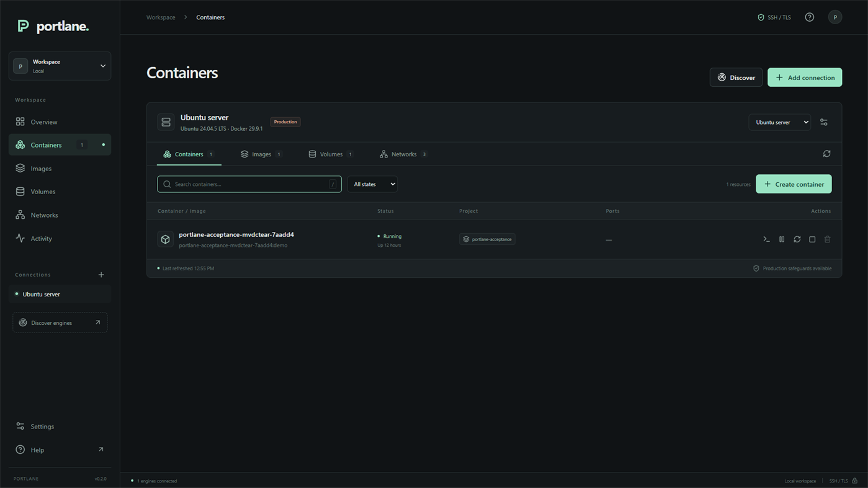Stop the portlane-acceptance-mvdctear-7aadd4 container
Image resolution: width=868 pixels, height=488 pixels.
tap(812, 239)
